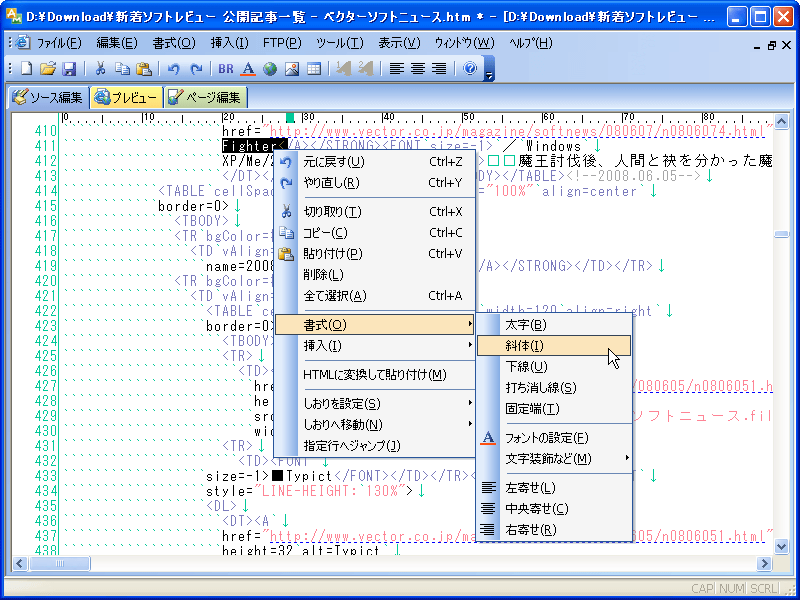
Task: Open the ツール(T) menu
Action: pos(340,43)
